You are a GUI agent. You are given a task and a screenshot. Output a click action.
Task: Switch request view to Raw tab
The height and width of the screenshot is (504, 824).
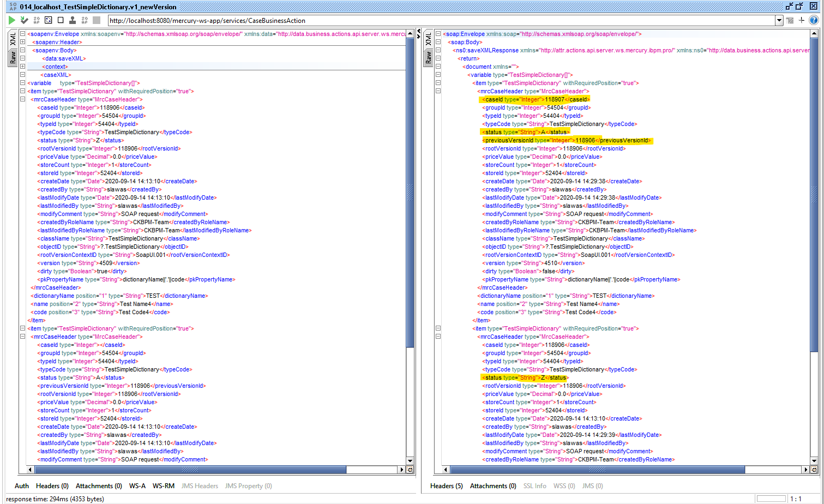click(x=13, y=58)
